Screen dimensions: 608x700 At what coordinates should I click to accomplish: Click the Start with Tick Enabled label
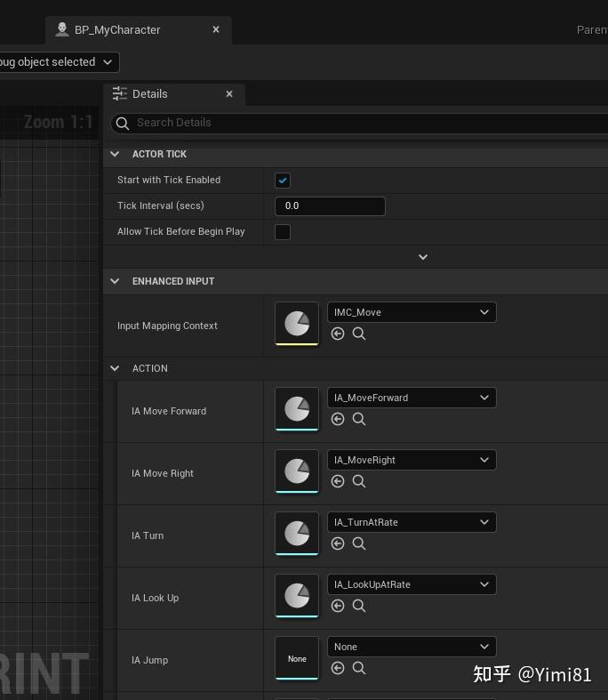tap(169, 180)
